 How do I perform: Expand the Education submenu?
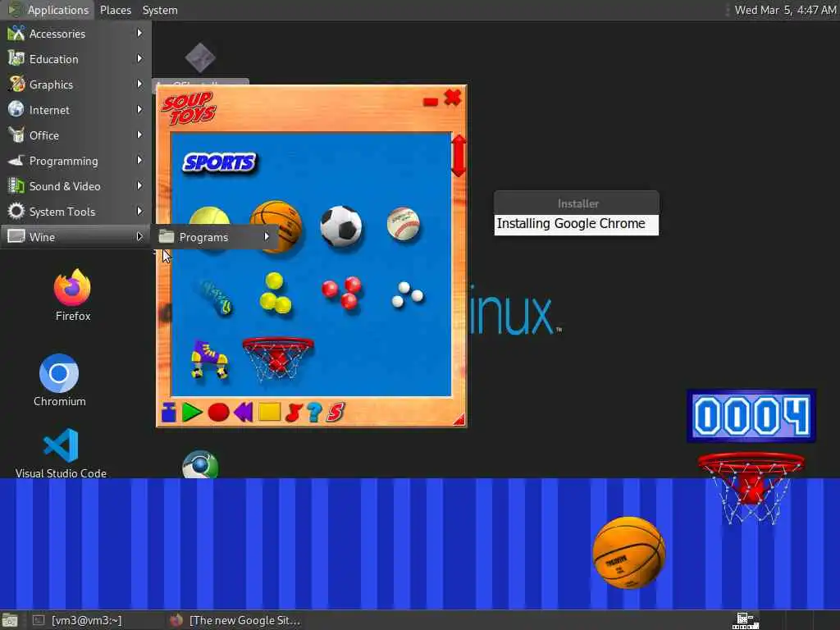click(x=75, y=59)
